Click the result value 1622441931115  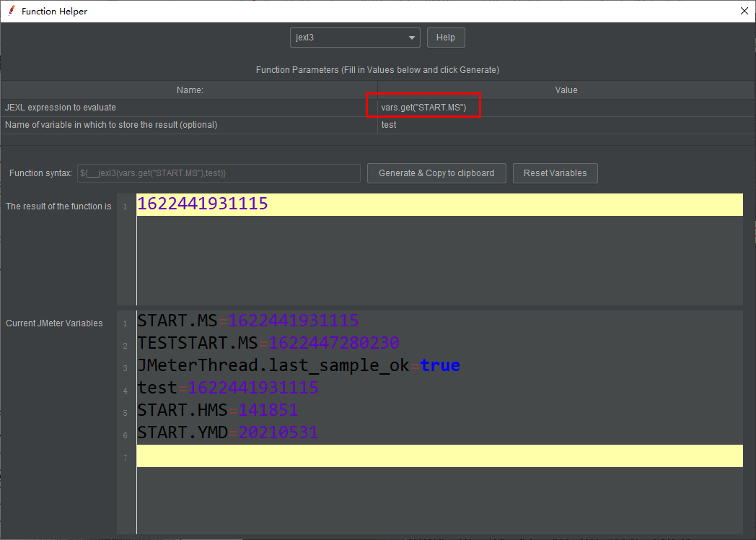tap(203, 204)
